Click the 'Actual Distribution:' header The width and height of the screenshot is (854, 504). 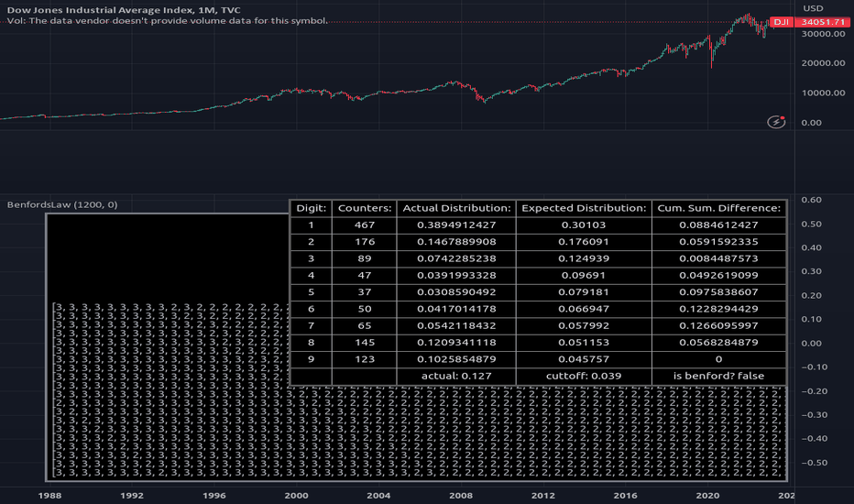[456, 208]
